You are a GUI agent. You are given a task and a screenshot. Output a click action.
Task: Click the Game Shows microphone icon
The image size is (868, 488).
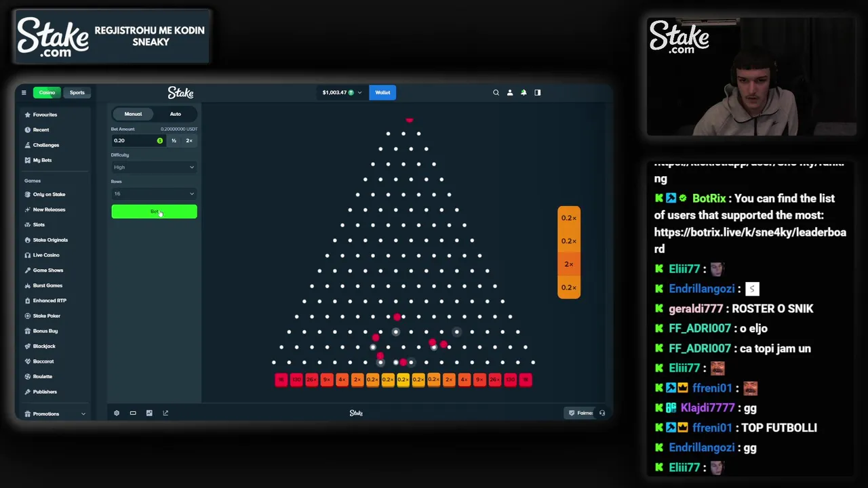coord(27,270)
